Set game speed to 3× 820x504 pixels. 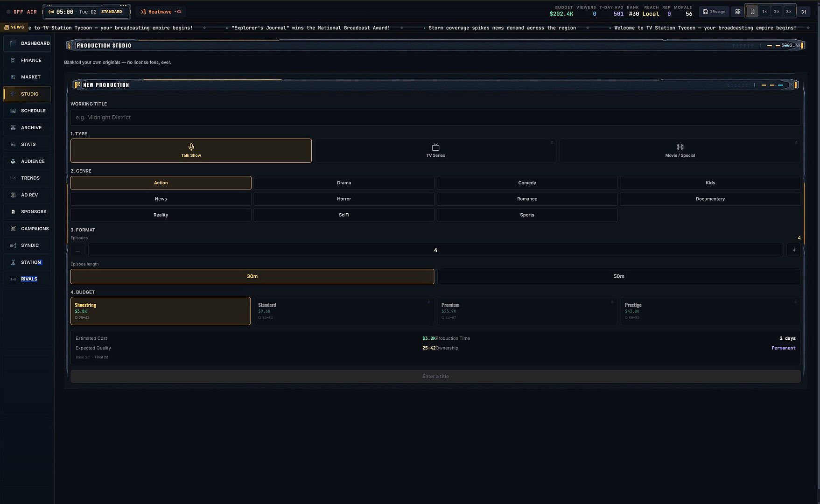pos(788,12)
